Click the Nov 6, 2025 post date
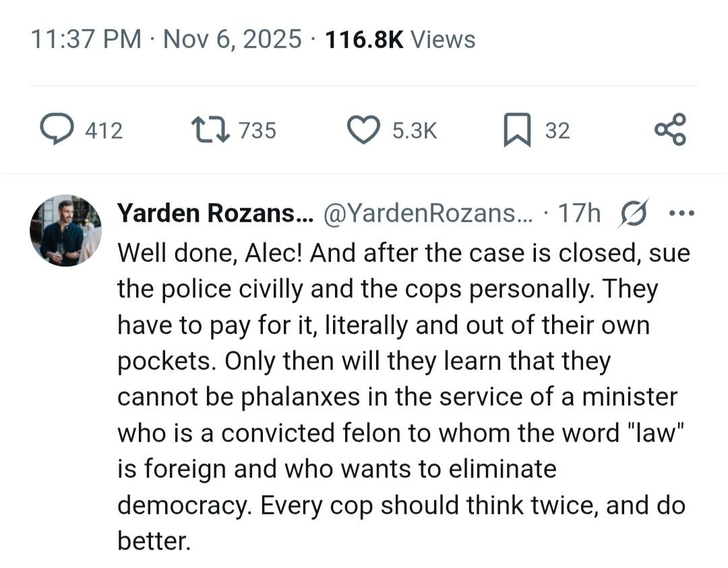 (x=232, y=39)
